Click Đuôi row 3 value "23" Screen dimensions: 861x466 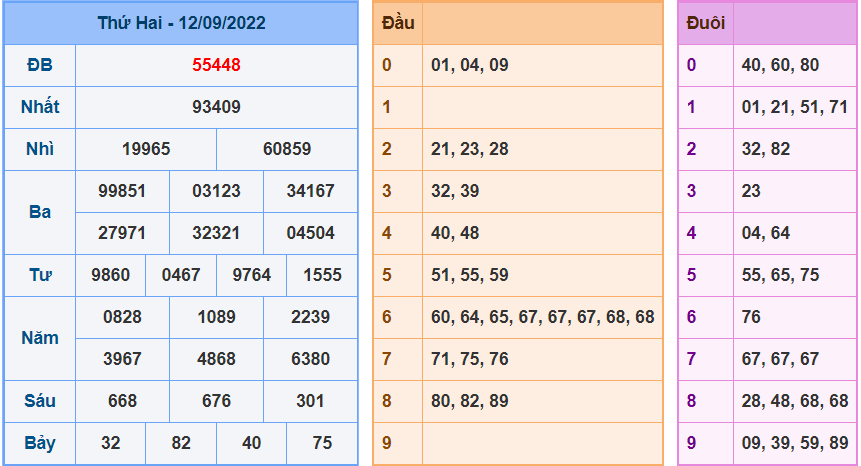coord(751,191)
